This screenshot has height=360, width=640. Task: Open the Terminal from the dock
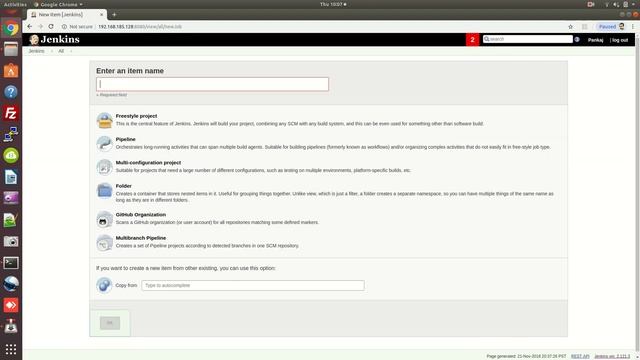tap(11, 262)
